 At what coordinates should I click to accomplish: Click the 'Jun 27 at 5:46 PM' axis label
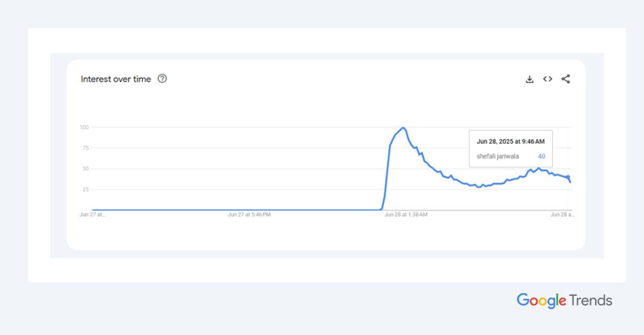point(249,214)
